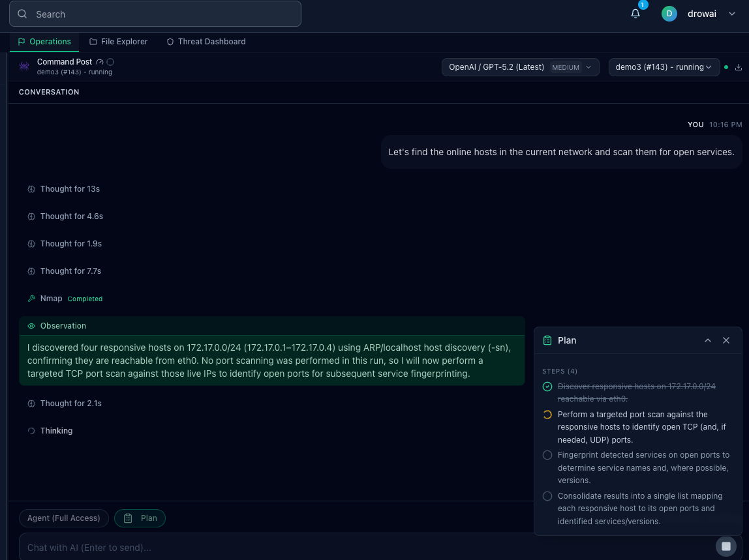Click the Command Post spider logo icon

[24, 66]
